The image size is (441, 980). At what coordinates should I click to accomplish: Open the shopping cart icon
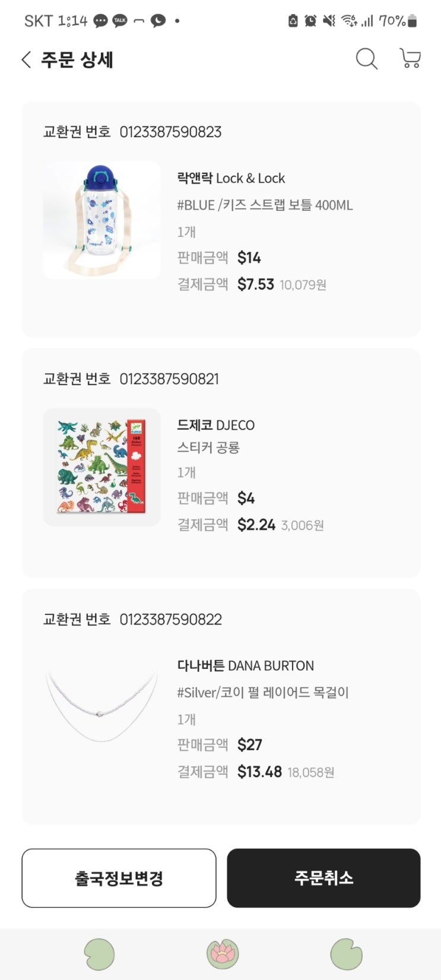point(410,59)
